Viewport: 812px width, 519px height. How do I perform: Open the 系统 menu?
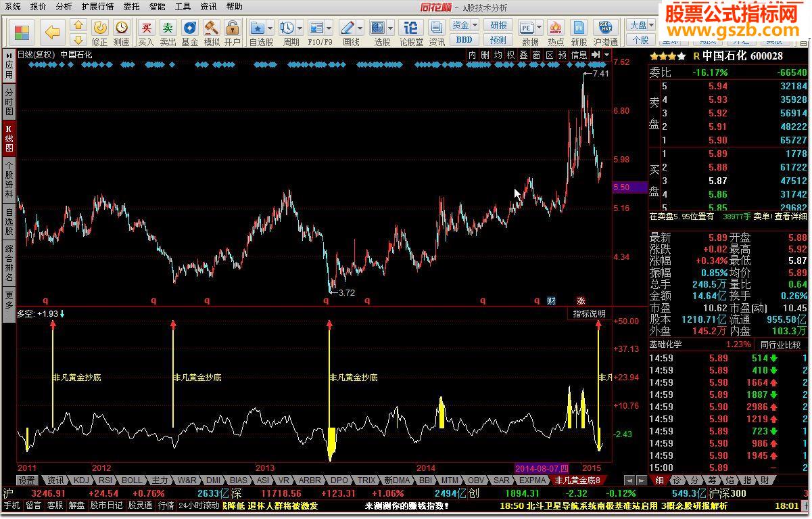pyautogui.click(x=13, y=7)
